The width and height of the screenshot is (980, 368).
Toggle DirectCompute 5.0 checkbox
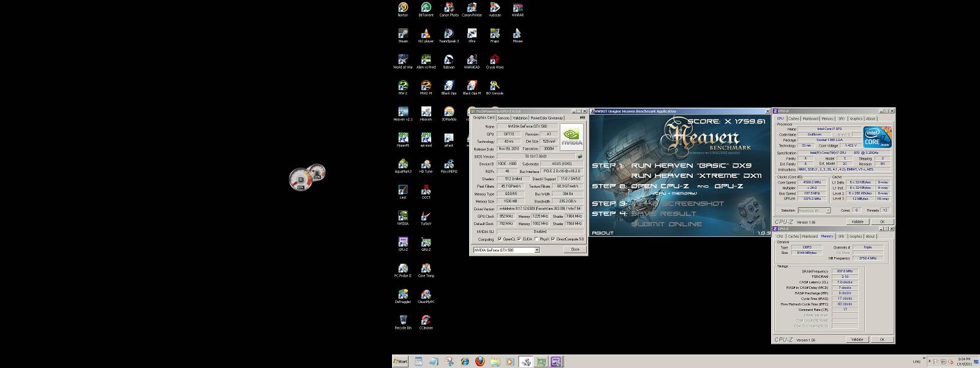pos(553,239)
